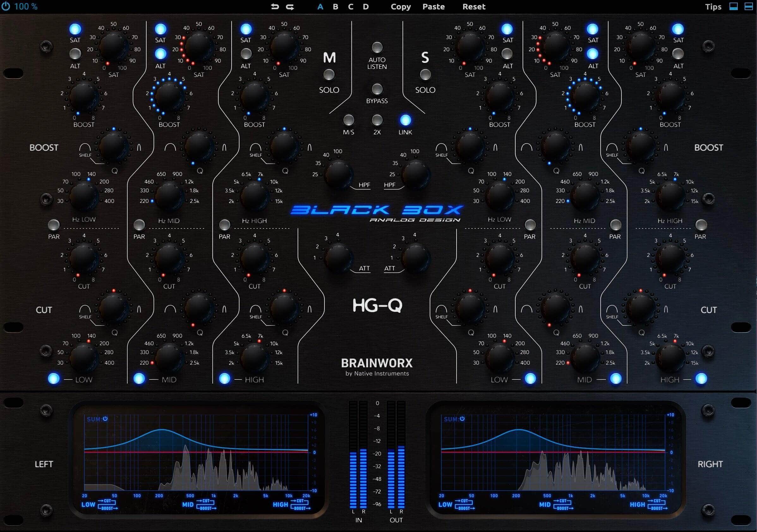The width and height of the screenshot is (757, 532).
Task: Disable the LINK button
Action: (405, 120)
